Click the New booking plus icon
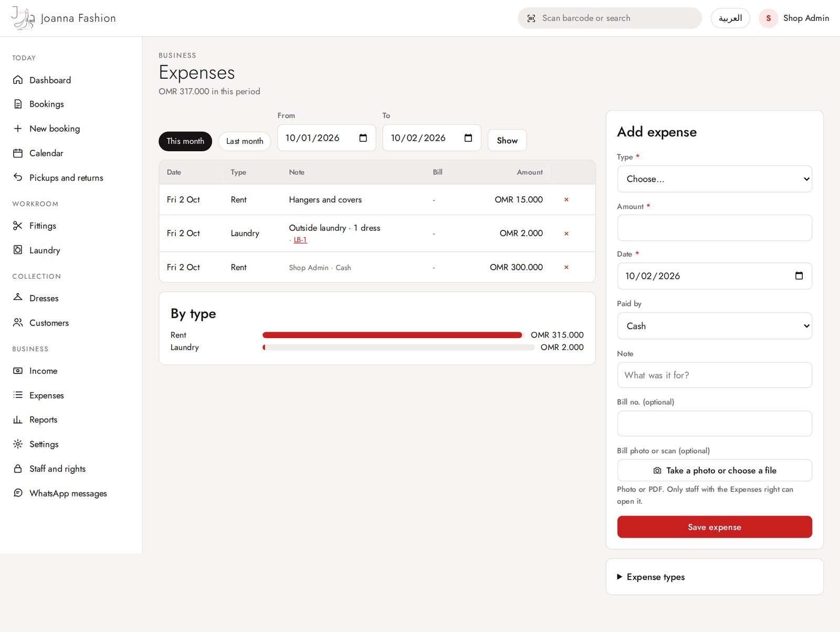Viewport: 840px width, 632px height. point(18,129)
